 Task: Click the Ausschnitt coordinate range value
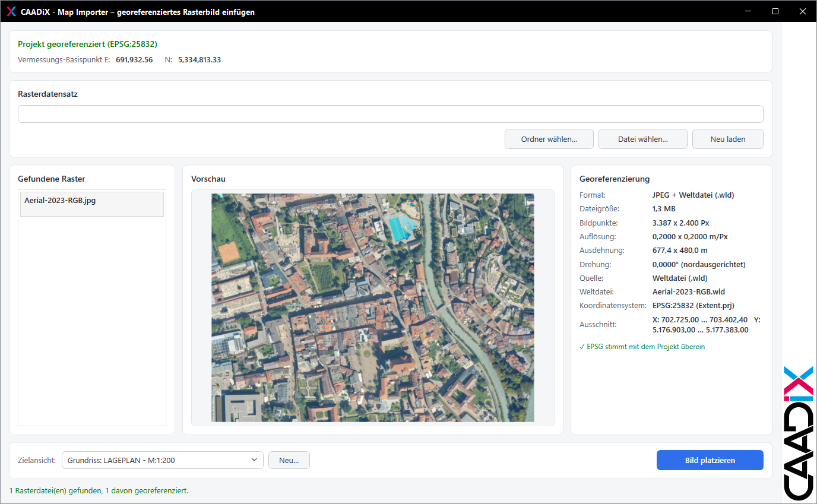click(706, 325)
